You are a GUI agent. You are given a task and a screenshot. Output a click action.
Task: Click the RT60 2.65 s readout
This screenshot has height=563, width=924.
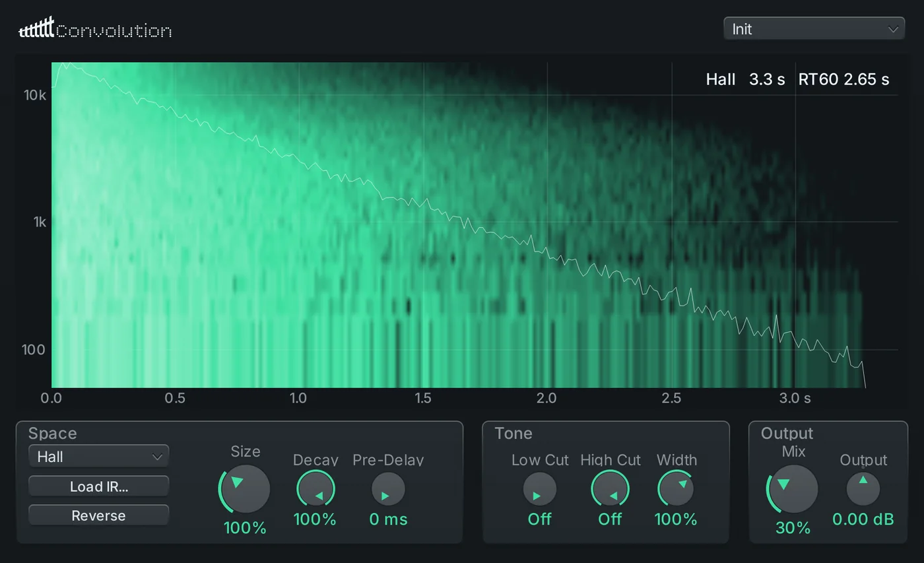843,80
